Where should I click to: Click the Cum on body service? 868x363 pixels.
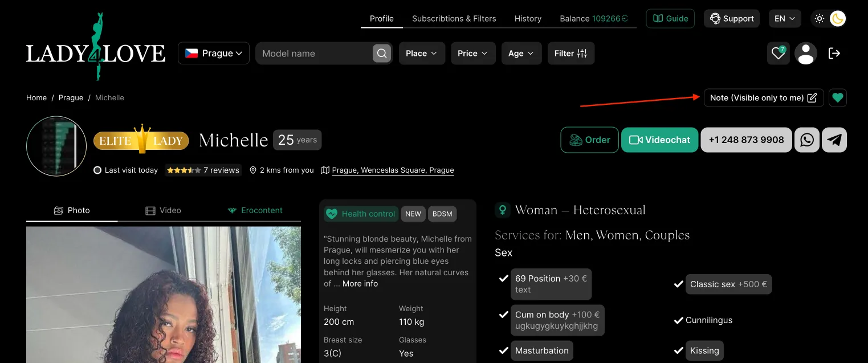pos(557,320)
